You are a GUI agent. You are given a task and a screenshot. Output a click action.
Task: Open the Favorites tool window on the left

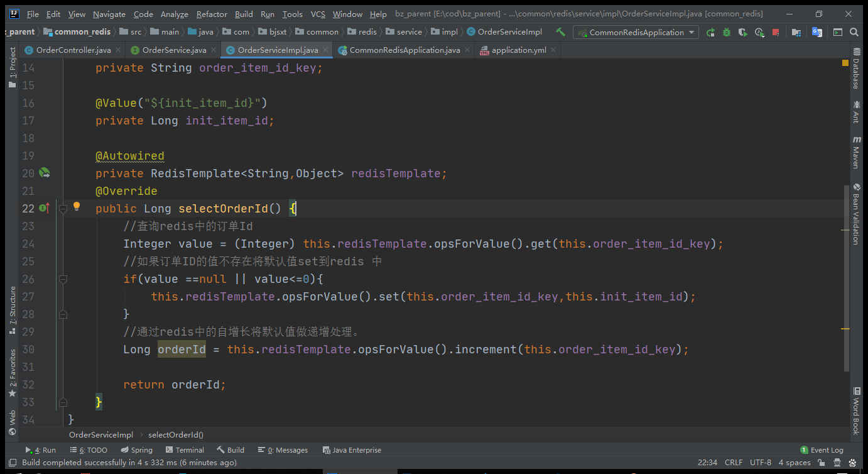[x=13, y=373]
